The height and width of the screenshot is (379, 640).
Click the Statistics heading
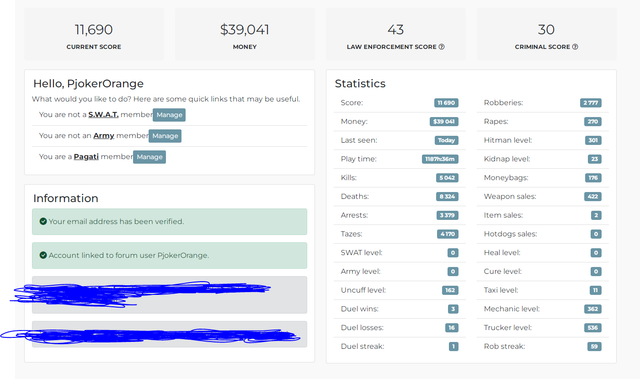point(360,84)
